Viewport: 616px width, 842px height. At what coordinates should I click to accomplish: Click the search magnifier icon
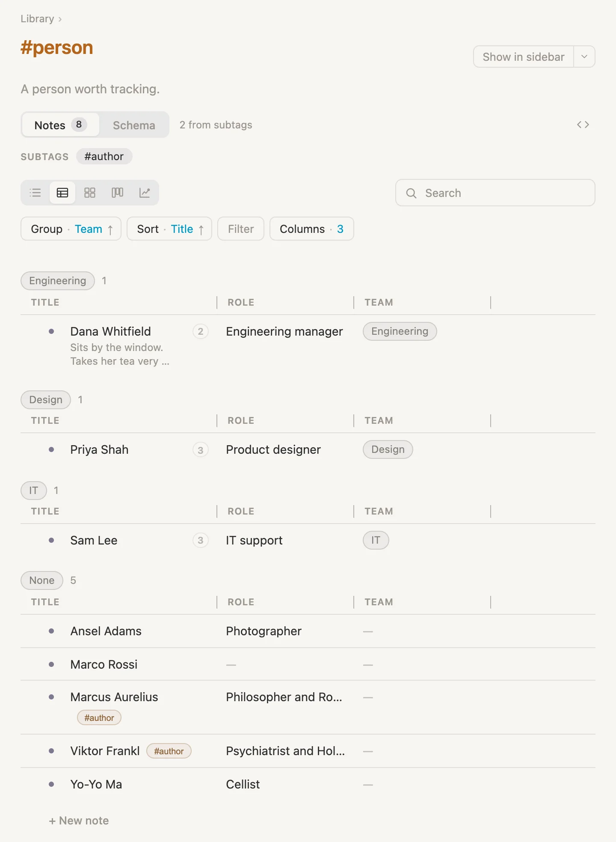[x=411, y=193]
